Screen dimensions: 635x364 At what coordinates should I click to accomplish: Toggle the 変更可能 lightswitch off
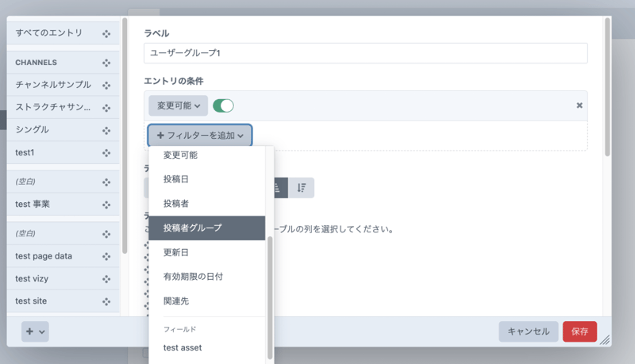tap(223, 105)
